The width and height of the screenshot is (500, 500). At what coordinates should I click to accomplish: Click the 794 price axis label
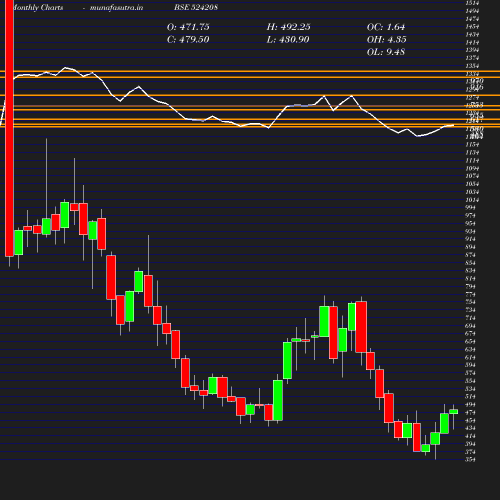[x=470, y=286]
